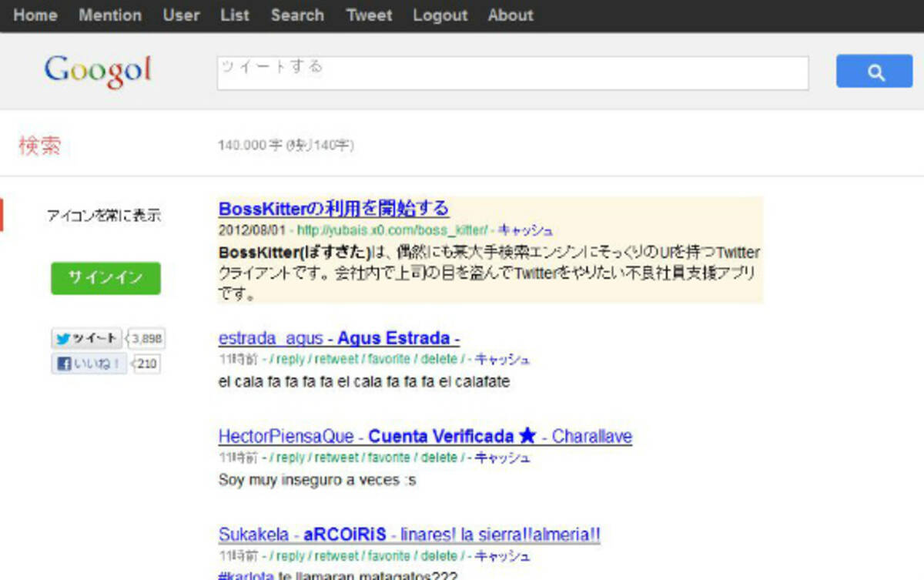Focus the ツイートする input field
The width and height of the screenshot is (924, 580).
(513, 72)
